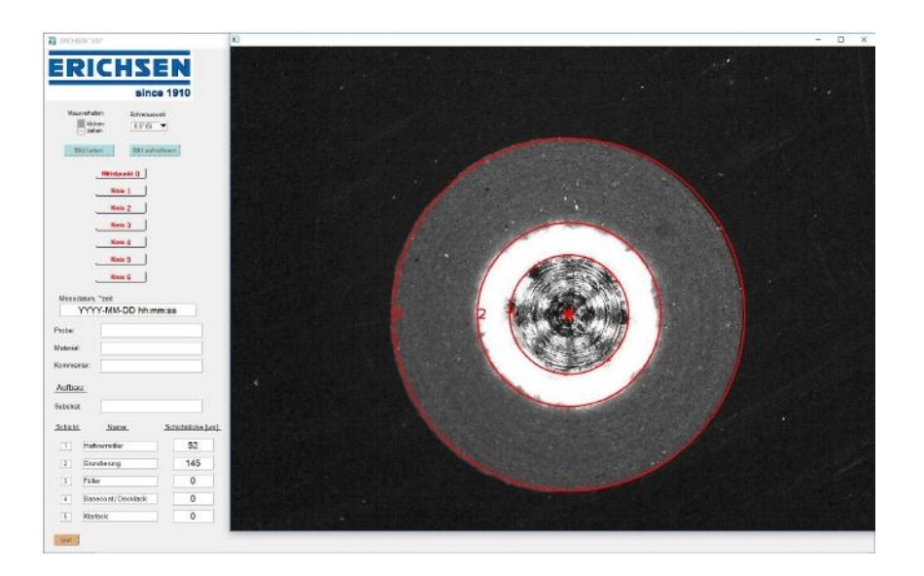Viewport: 924px width, 576px height.
Task: Click the Bild aufnehmen capture button
Action: coord(156,151)
